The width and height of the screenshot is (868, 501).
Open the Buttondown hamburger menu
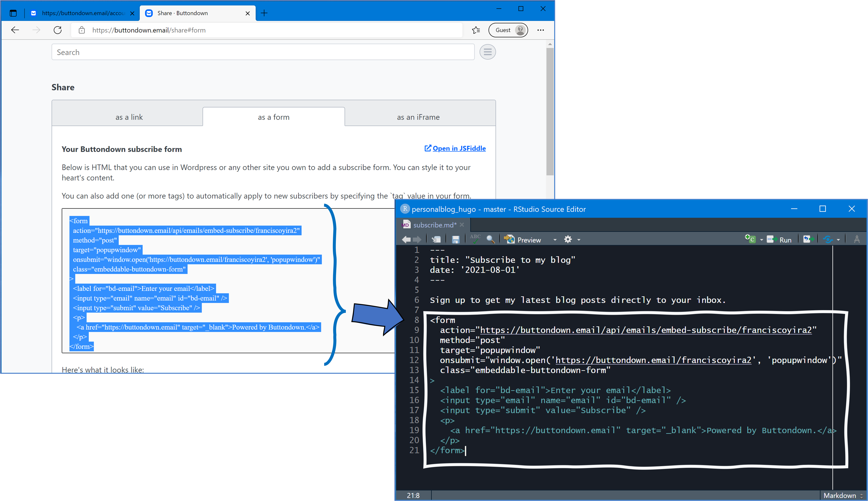487,52
